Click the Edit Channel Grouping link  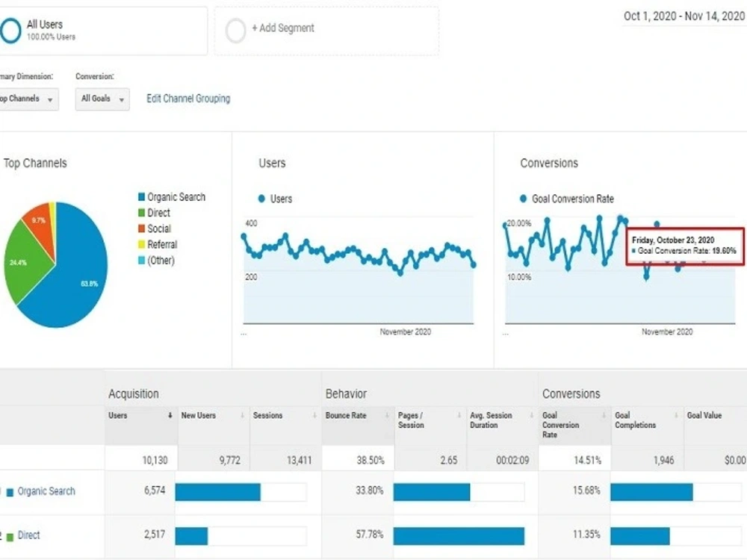[x=188, y=99]
